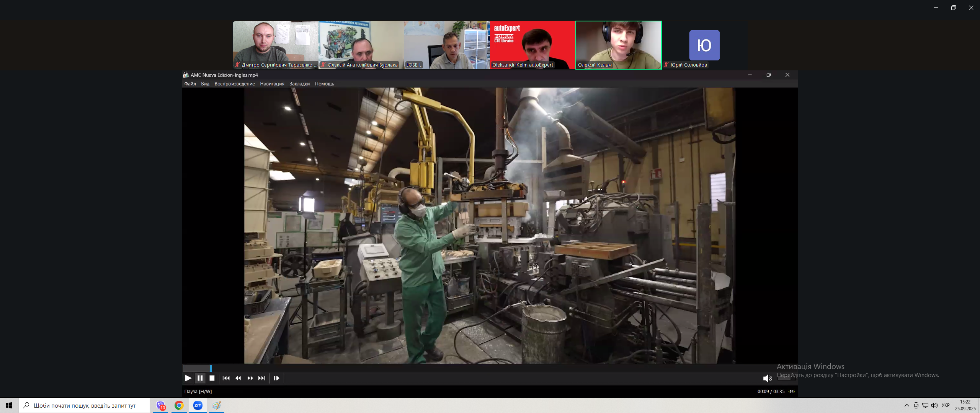Mute audio with speaker icon
The image size is (980, 413).
point(767,378)
